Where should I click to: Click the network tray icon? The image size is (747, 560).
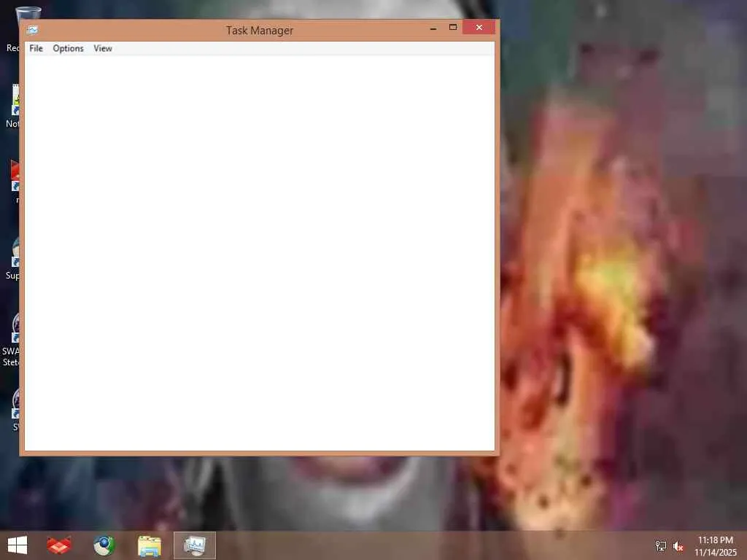point(661,546)
